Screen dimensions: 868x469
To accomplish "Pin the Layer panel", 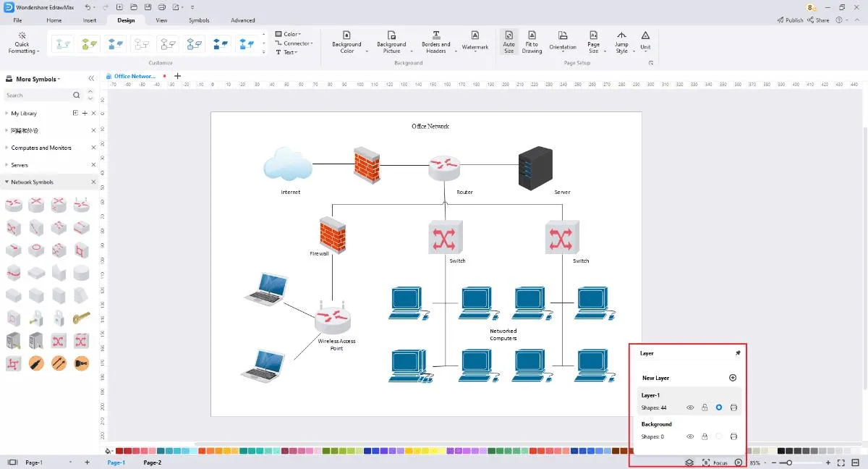I will pyautogui.click(x=738, y=353).
